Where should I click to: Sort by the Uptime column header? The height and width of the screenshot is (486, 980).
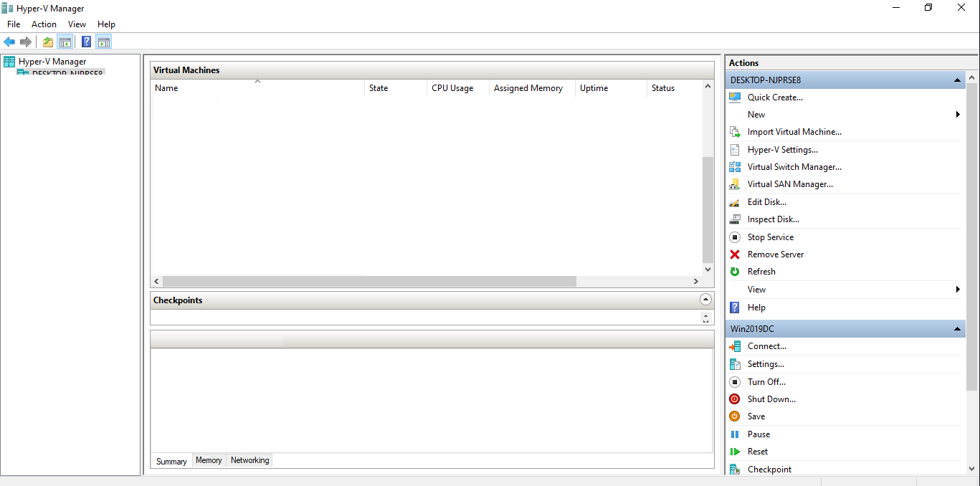coord(611,88)
